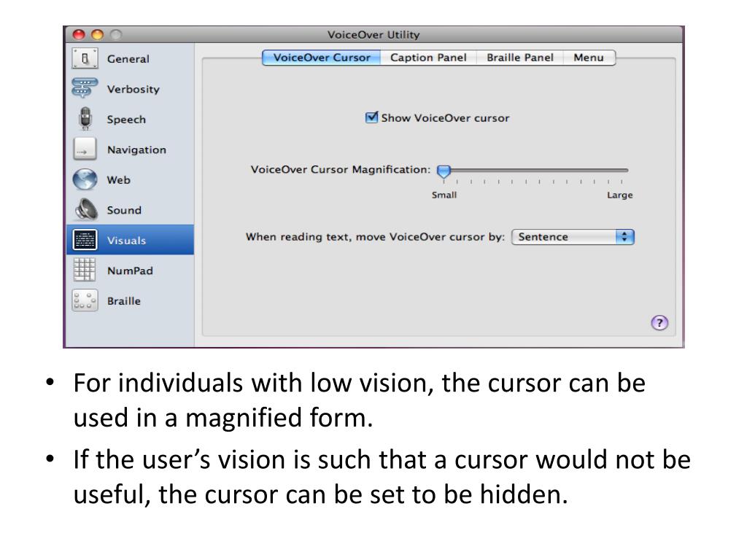
Task: Click the Web label in sidebar
Action: tap(119, 180)
